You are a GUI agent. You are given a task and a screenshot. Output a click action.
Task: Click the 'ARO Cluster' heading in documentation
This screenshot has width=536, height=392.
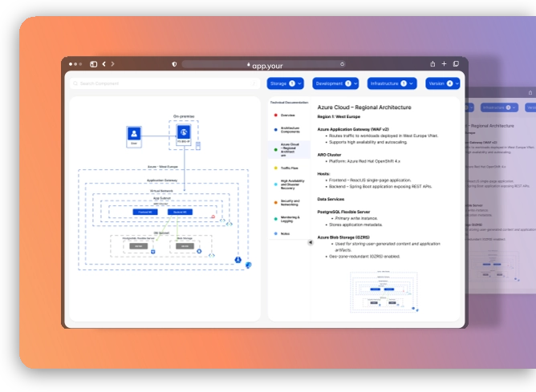click(x=329, y=155)
